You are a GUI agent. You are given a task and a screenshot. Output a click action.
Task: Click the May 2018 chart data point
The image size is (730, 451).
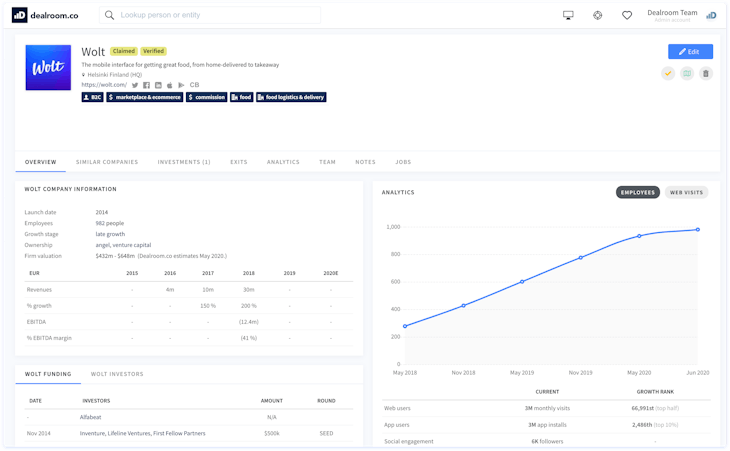pos(405,326)
